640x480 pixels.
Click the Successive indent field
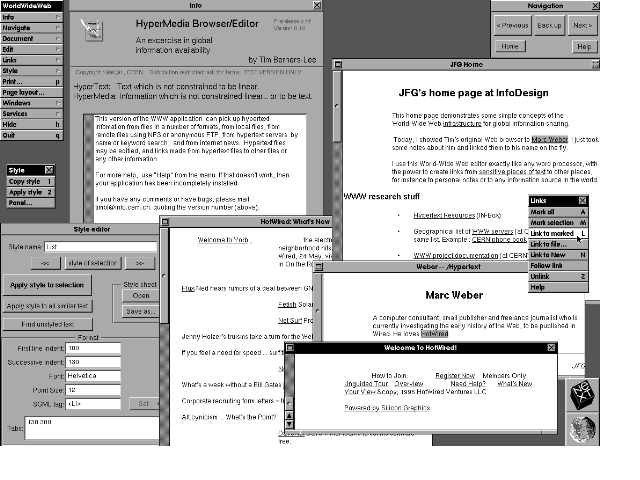(x=93, y=362)
